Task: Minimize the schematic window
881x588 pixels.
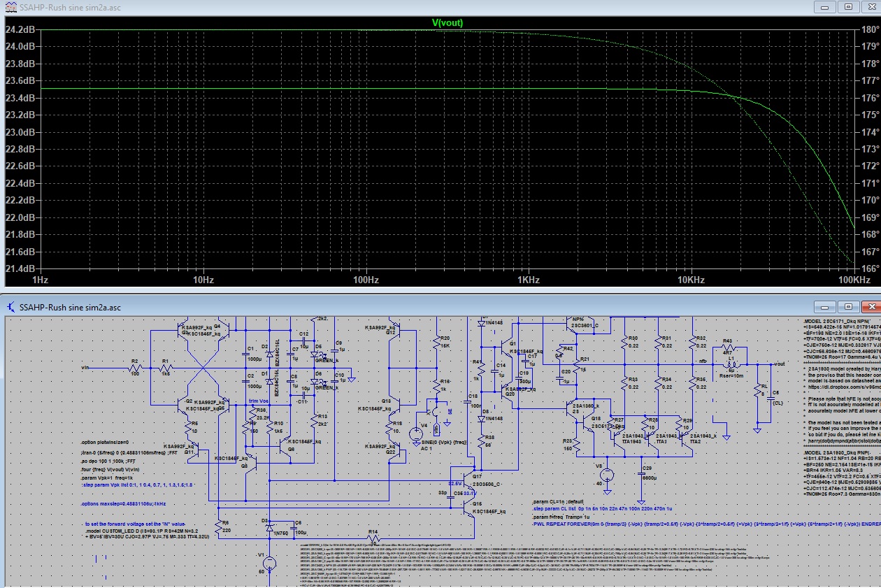Action: [826, 306]
